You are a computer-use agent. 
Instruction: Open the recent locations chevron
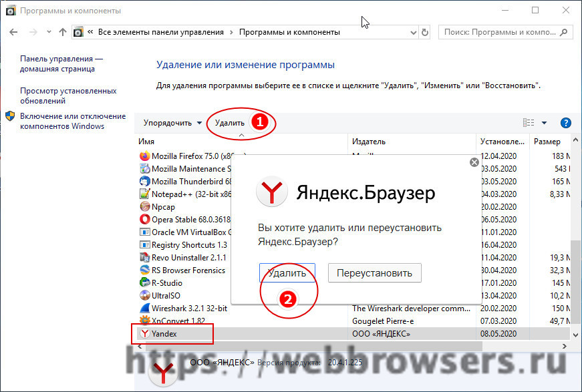tap(49, 32)
